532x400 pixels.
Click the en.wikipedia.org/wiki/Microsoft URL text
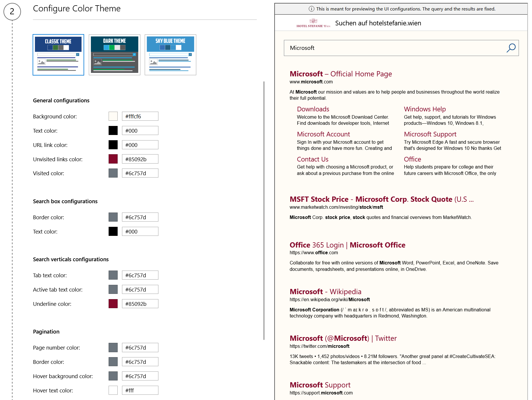pyautogui.click(x=330, y=300)
